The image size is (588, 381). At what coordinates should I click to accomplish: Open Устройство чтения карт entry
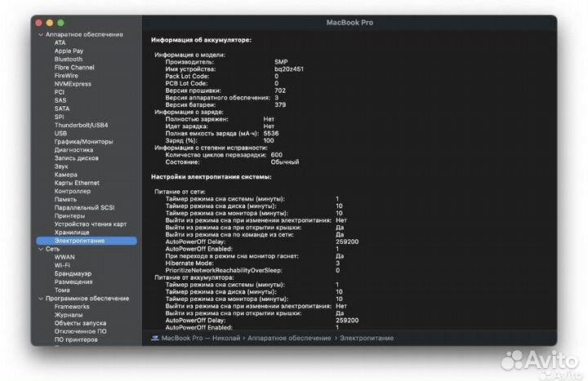[x=91, y=224]
